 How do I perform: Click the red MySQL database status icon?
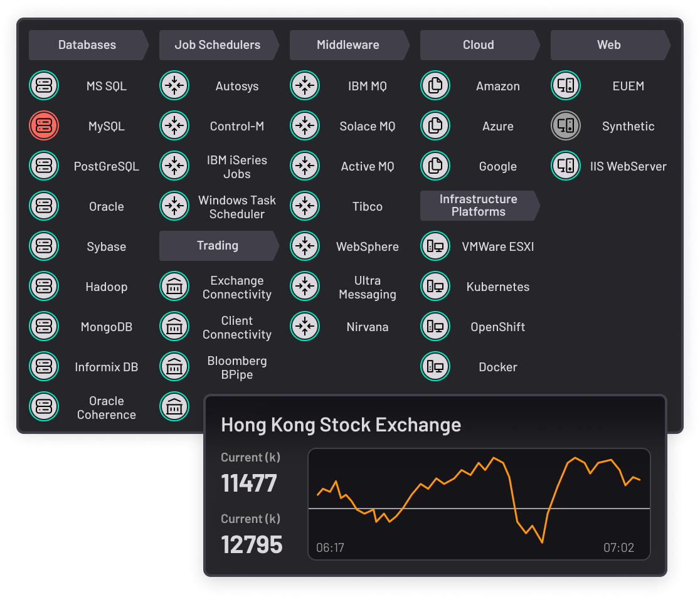[44, 125]
